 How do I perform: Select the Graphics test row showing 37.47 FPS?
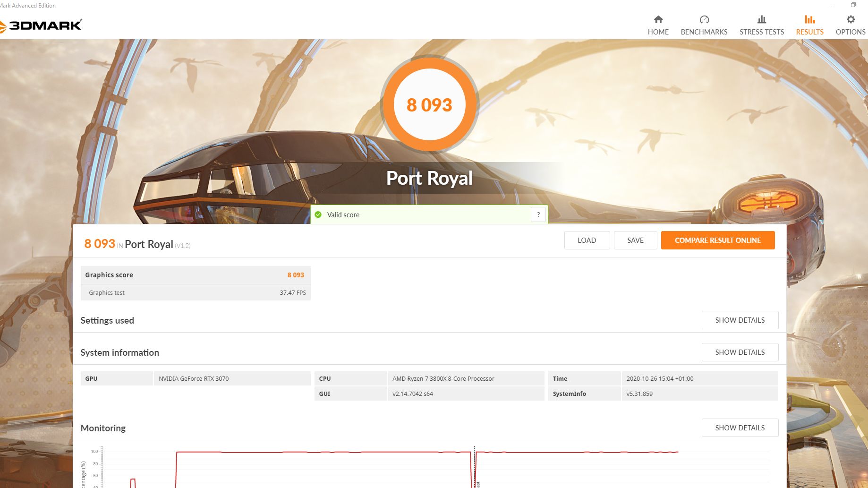click(x=196, y=292)
